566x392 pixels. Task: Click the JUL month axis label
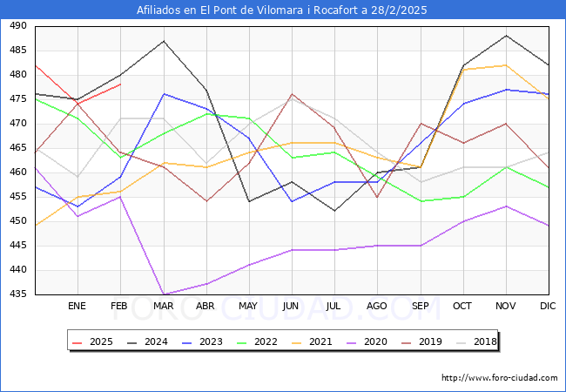click(334, 306)
